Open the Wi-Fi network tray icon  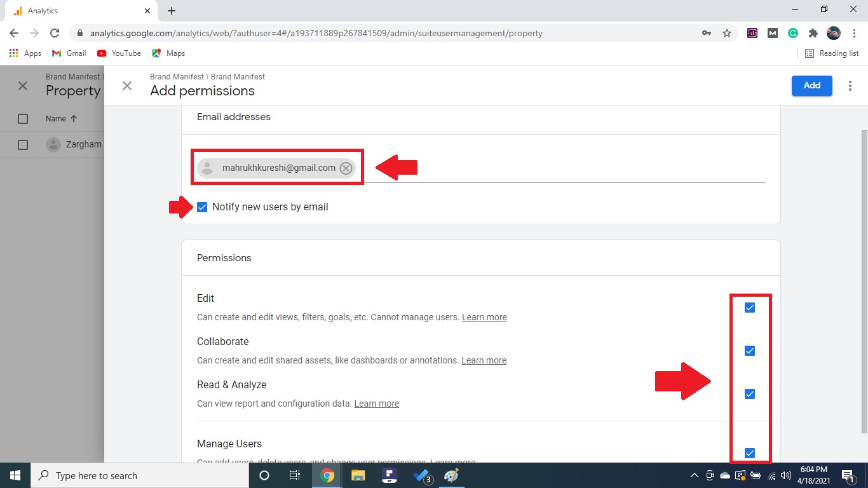point(772,475)
